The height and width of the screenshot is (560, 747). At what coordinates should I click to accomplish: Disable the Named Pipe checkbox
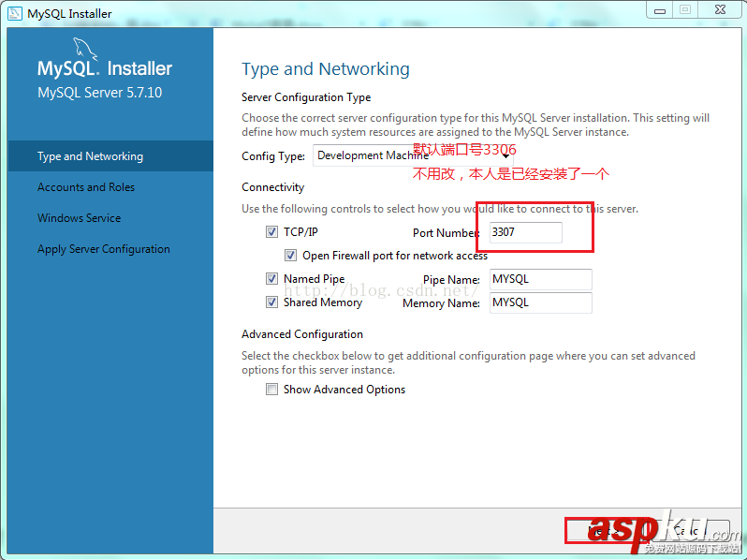tap(271, 279)
